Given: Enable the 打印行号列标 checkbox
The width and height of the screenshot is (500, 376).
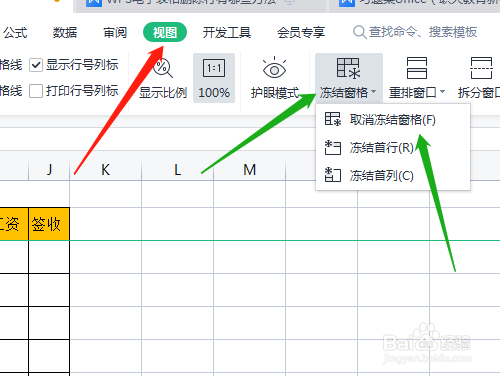Looking at the screenshot, I should (x=36, y=91).
